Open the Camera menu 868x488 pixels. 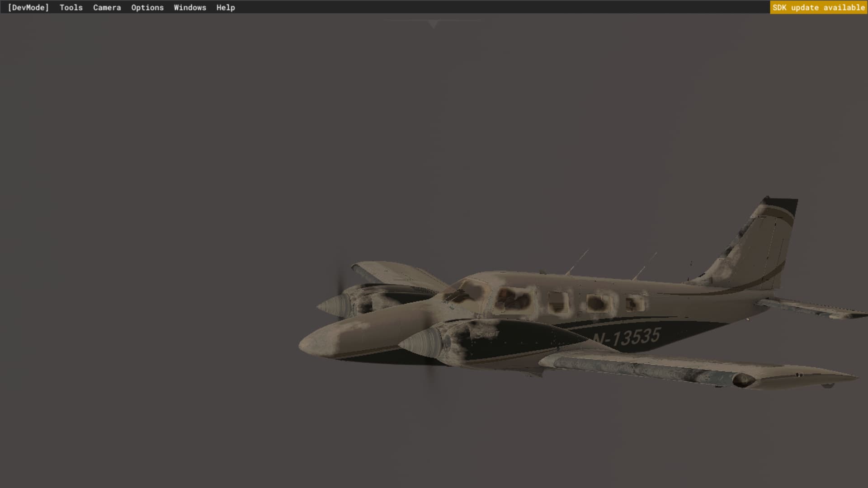[107, 7]
